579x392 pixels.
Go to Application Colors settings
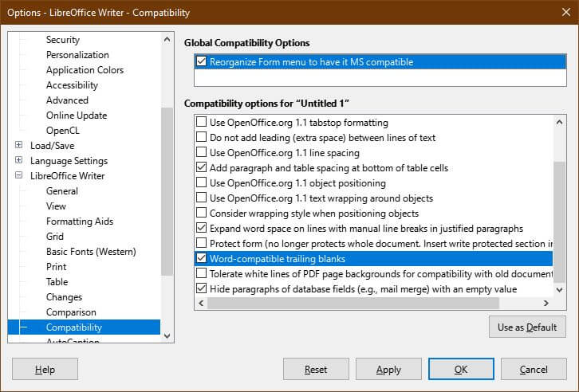(x=85, y=70)
